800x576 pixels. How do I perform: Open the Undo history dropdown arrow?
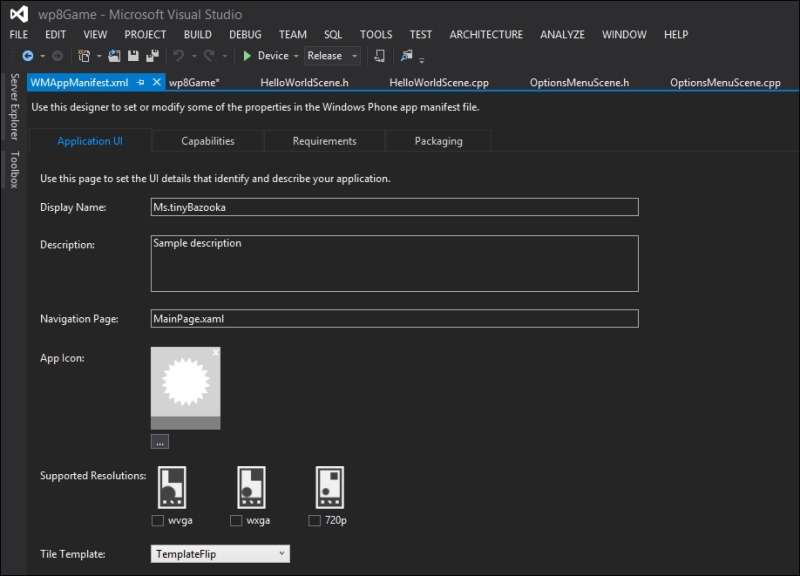[x=194, y=56]
